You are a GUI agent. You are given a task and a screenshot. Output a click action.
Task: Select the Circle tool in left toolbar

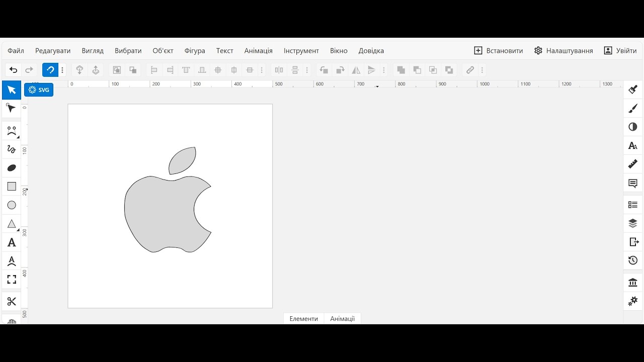12,205
